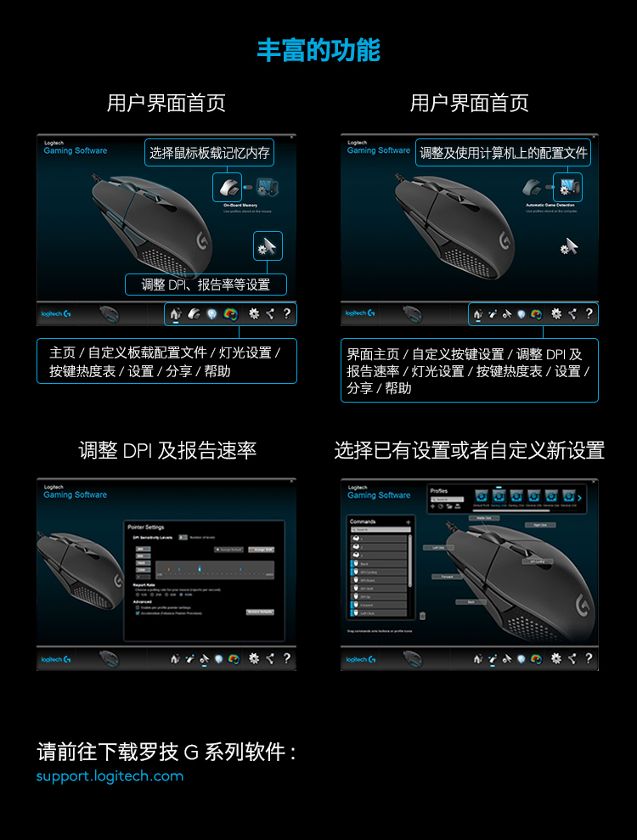The height and width of the screenshot is (840, 637).
Task: Click pointer settings icon in Pointer Settings window
Action: coord(204,659)
